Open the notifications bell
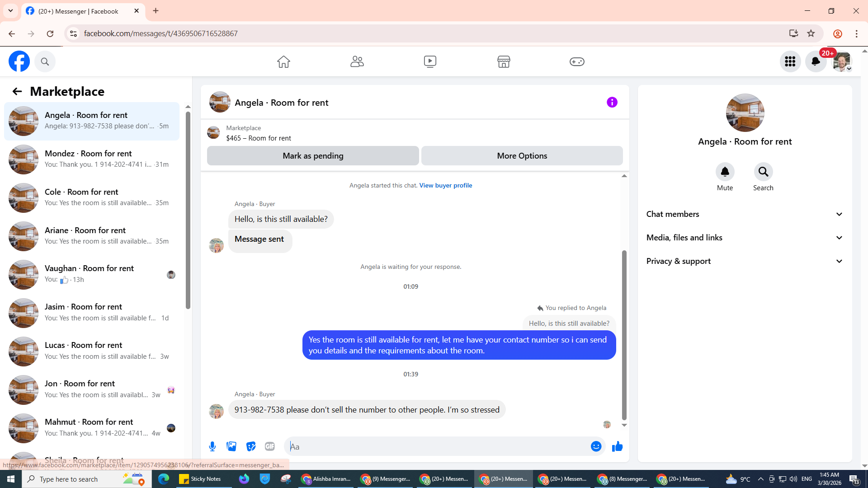868x488 pixels. pos(815,61)
